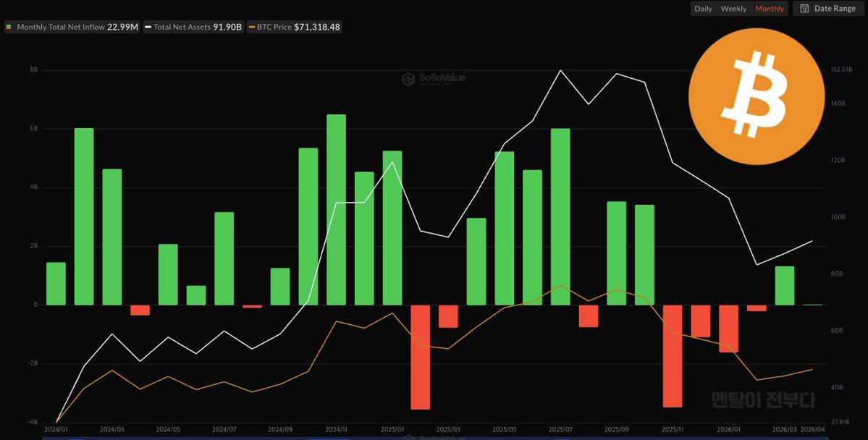
Task: Click the 140B right axis label
Action: pyautogui.click(x=838, y=103)
